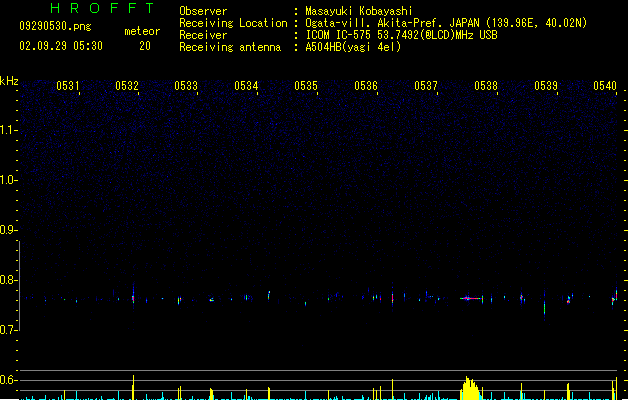Viewport: 629px width, 400px height.
Task: Click the long red meteor echo near 0538
Action: pyautogui.click(x=471, y=298)
